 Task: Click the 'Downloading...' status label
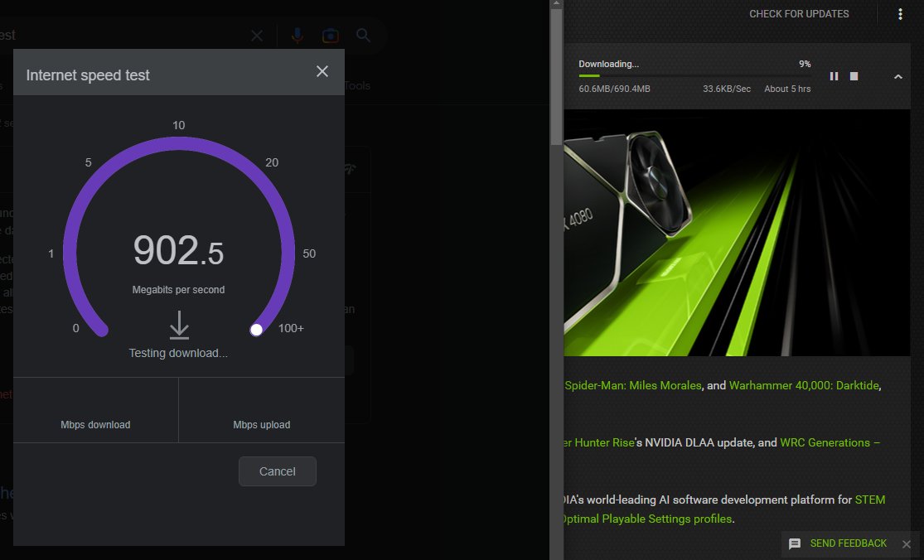(609, 64)
